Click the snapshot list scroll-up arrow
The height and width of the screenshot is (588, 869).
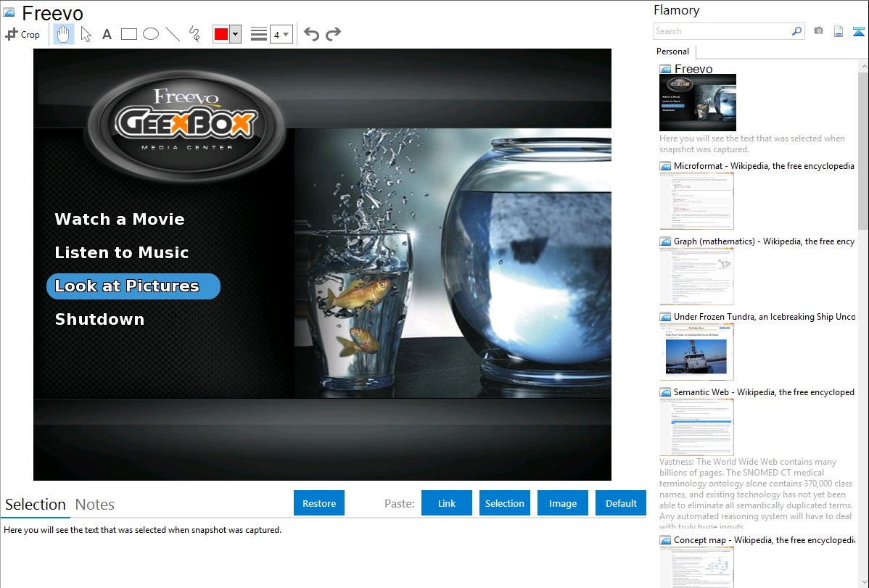863,66
